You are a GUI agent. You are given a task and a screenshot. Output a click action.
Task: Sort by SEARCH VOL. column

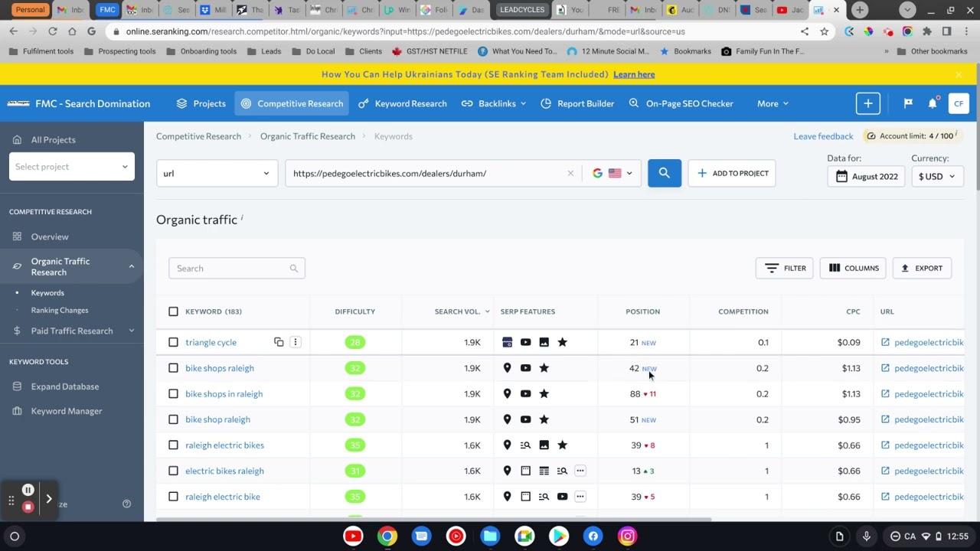[462, 311]
